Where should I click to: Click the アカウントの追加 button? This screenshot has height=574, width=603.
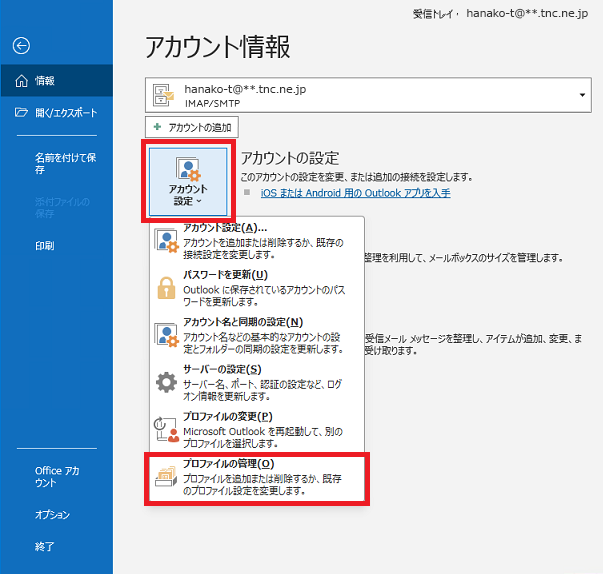click(192, 127)
